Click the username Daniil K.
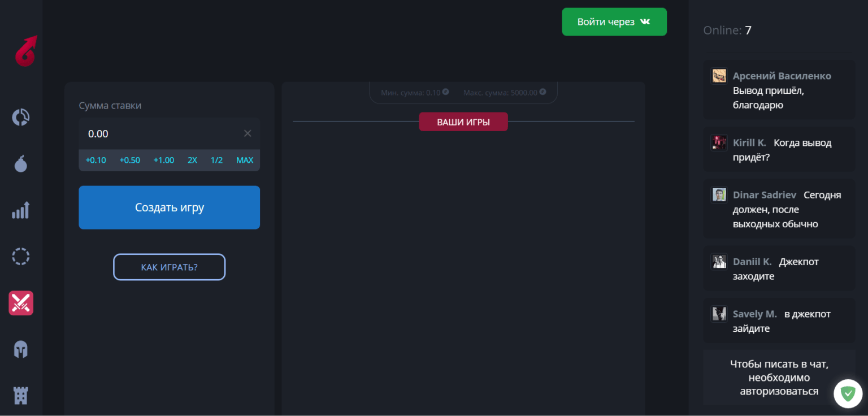The image size is (868, 416). point(752,262)
